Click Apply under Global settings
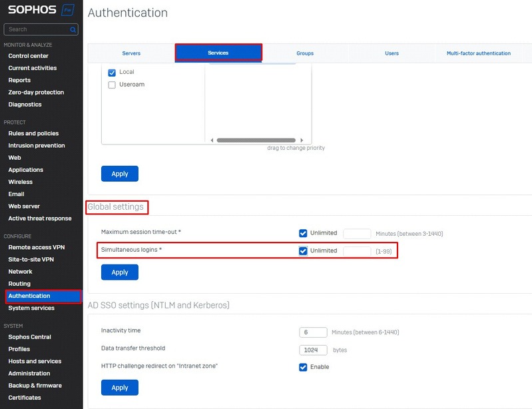Screen dimensions: 532x409 [x=120, y=272]
